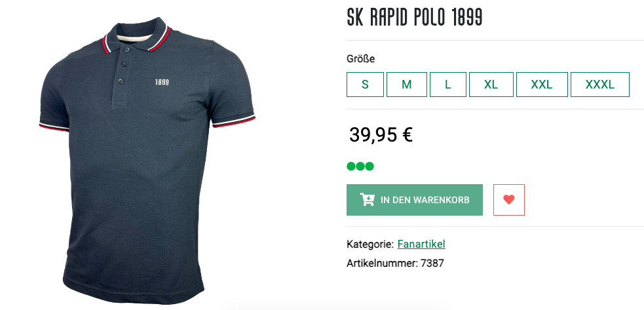Click the striped collar of the polo
The height and width of the screenshot is (310, 644).
(137, 36)
